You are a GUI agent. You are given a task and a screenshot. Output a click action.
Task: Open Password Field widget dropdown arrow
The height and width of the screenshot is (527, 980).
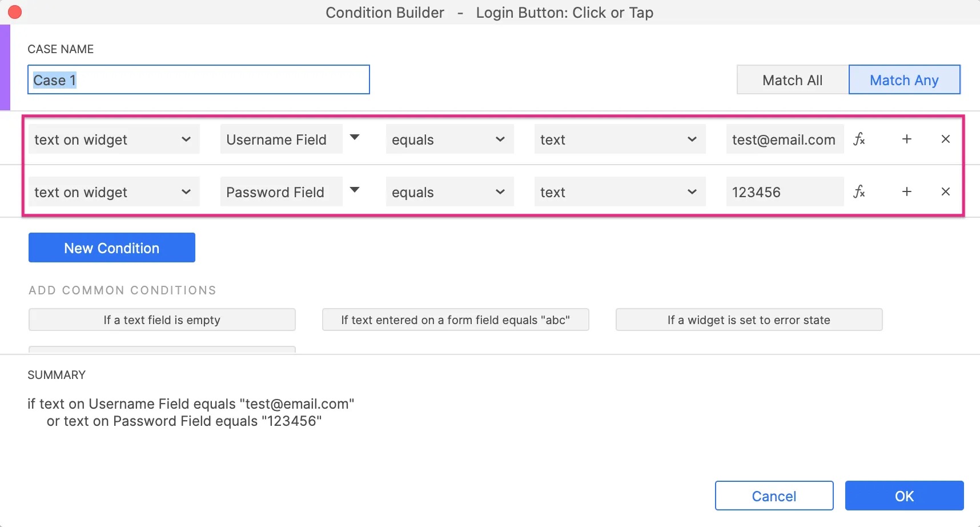355,190
